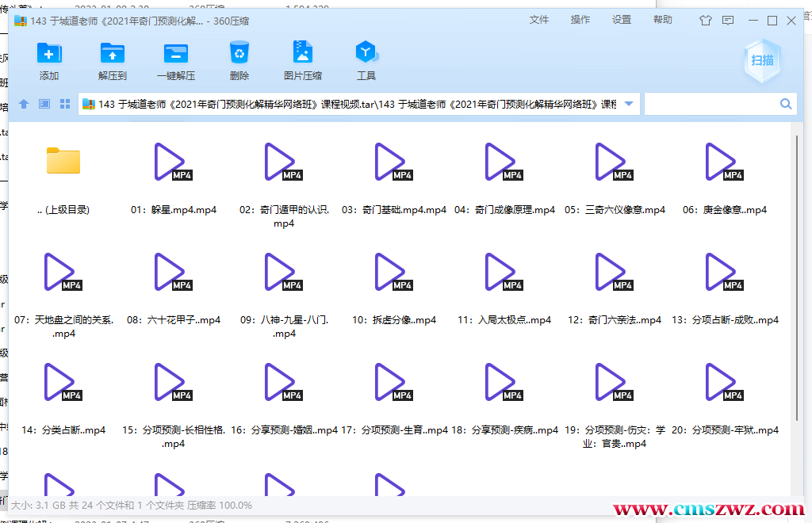Switch to detail list view
The width and height of the screenshot is (812, 523).
tap(44, 103)
